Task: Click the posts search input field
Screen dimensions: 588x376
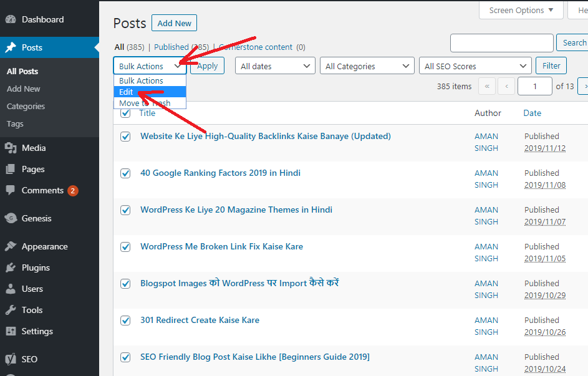Action: 502,43
